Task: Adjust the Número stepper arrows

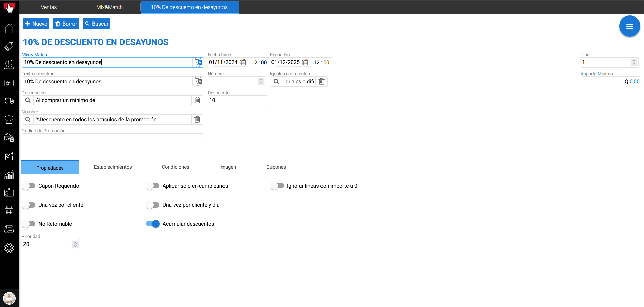Action: click(261, 82)
